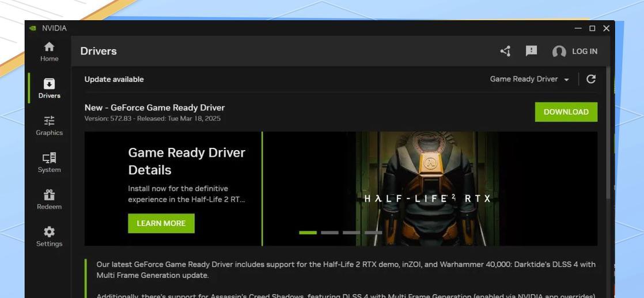The height and width of the screenshot is (298, 644).
Task: Click the LOG IN link
Action: [x=585, y=51]
